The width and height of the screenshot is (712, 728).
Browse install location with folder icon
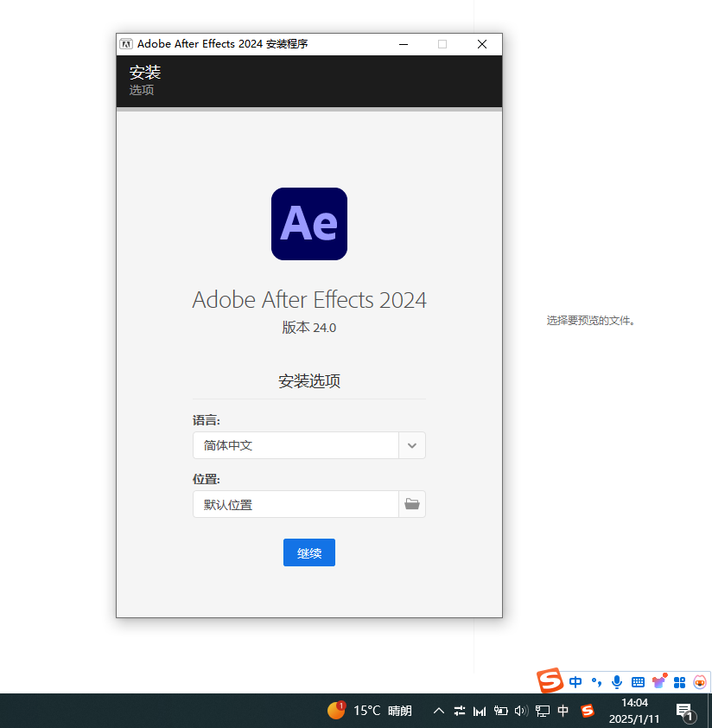pos(411,504)
